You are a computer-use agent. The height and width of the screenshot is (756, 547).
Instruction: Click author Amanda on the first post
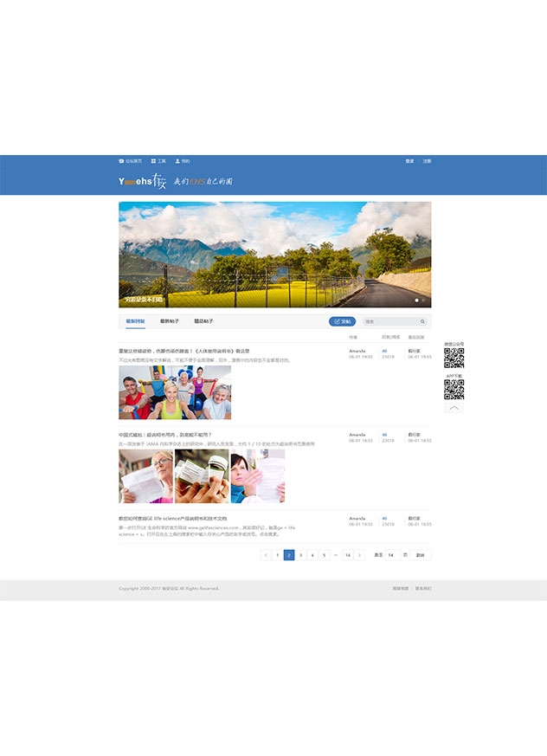[357, 351]
